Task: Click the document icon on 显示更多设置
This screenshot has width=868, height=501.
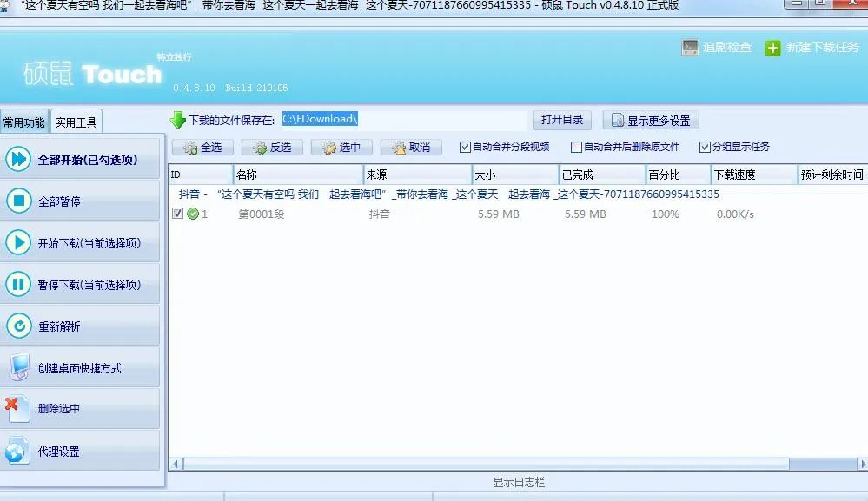Action: click(x=617, y=121)
